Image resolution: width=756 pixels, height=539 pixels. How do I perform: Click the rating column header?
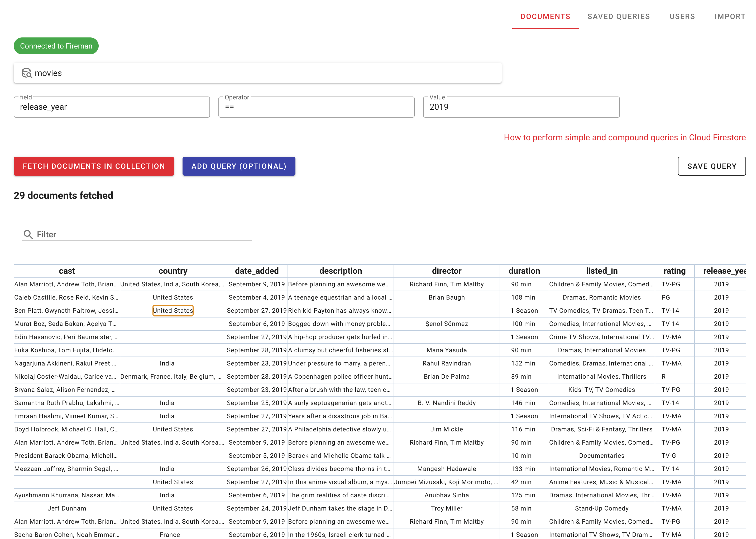pyautogui.click(x=674, y=271)
